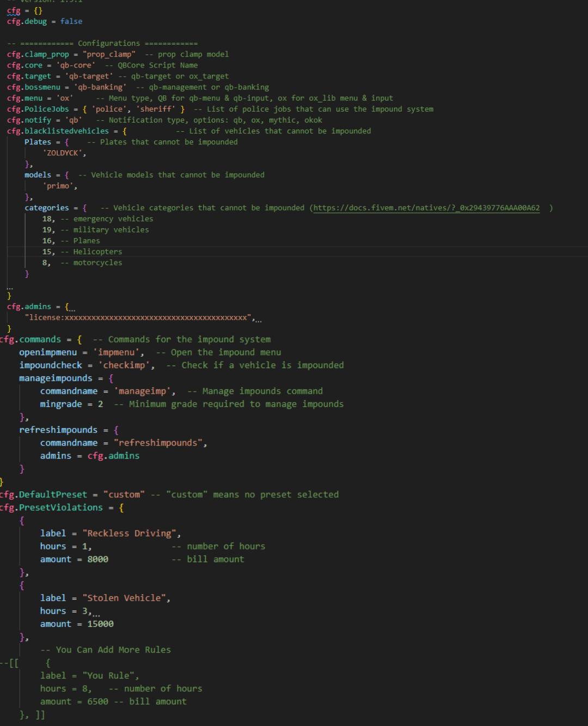
Task: Click the openimpmenu key
Action: (x=48, y=352)
